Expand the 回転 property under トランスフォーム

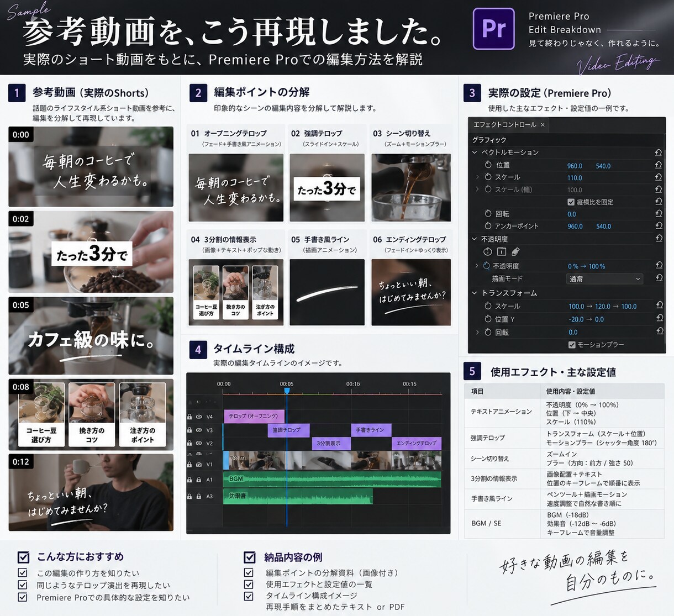pos(477,332)
